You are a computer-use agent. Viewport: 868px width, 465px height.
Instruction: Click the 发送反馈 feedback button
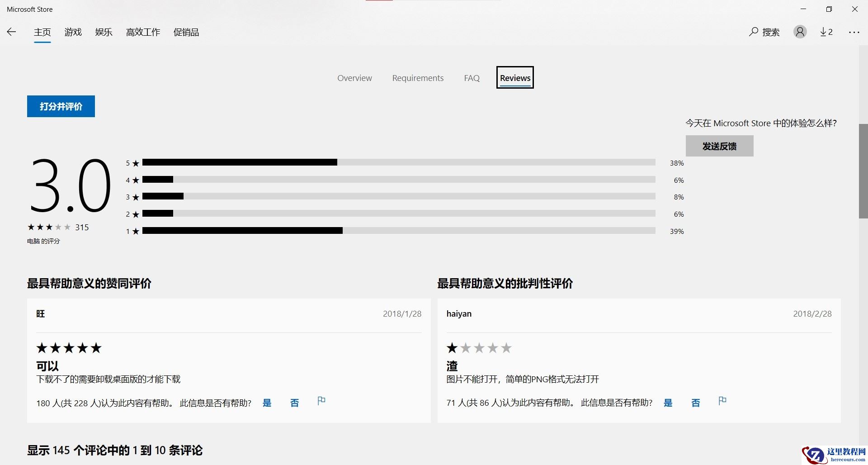tap(719, 146)
